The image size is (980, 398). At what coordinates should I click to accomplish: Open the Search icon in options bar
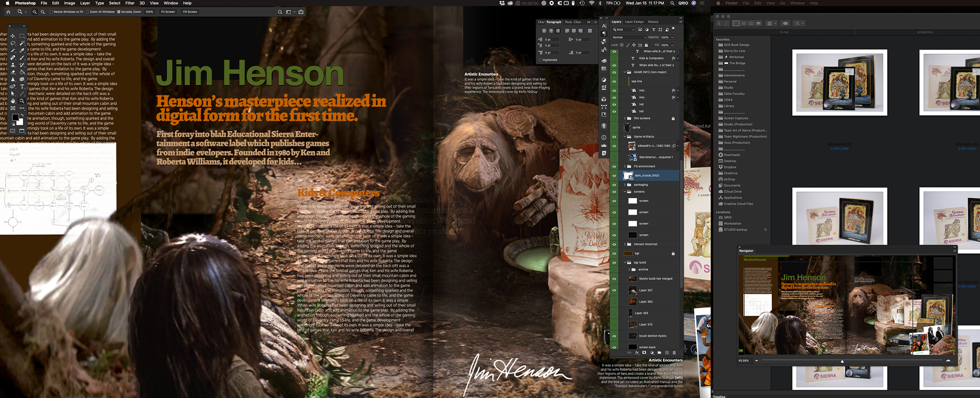coord(280,12)
